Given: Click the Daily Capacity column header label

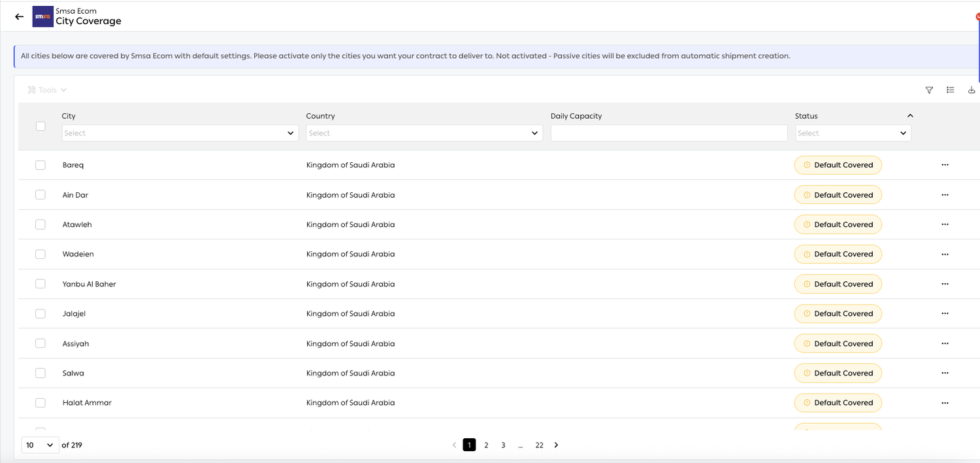Looking at the screenshot, I should (576, 116).
